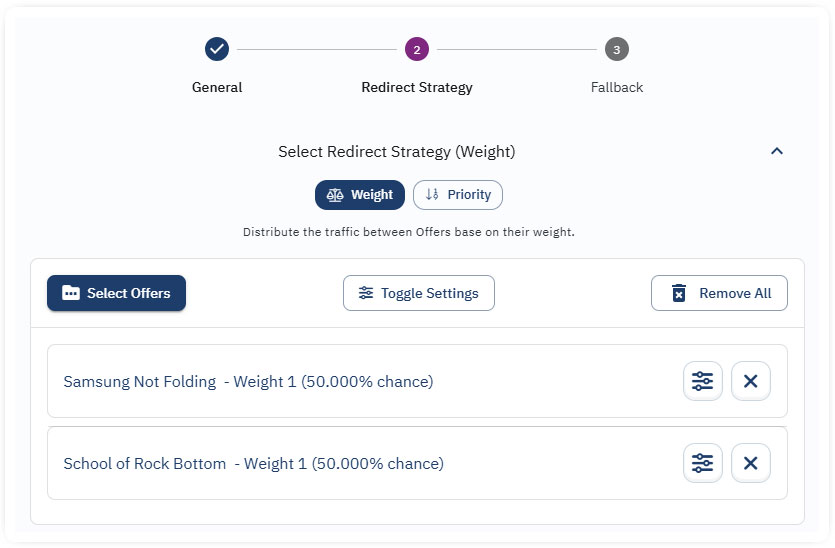Remove the School of Rock Bottom offer
This screenshot has width=835, height=548.
point(751,463)
